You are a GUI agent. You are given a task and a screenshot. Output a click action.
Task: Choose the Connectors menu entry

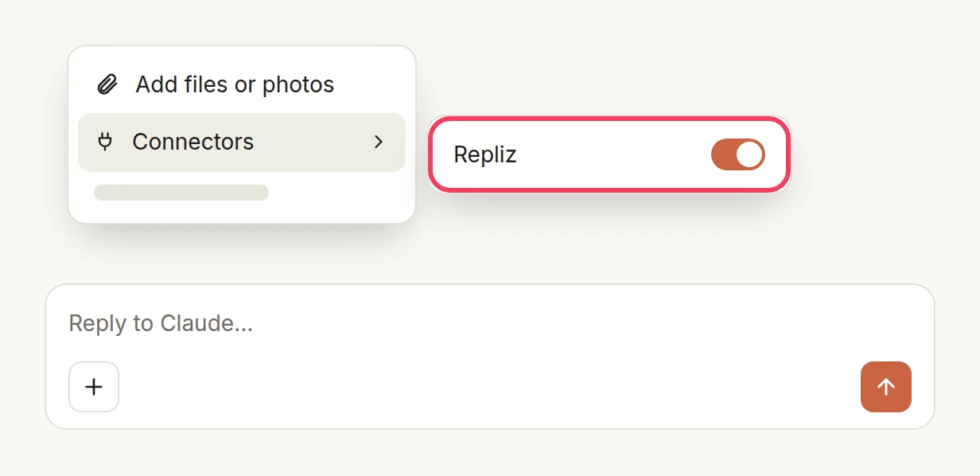(x=242, y=142)
